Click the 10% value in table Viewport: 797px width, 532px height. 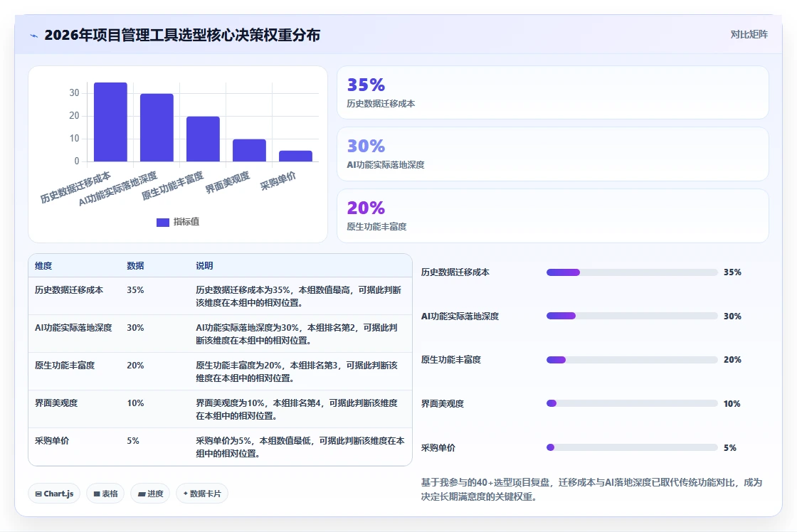coord(135,403)
